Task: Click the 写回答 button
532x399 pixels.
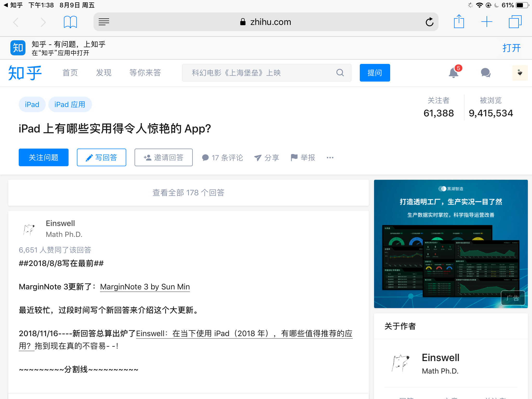Action: click(x=102, y=157)
